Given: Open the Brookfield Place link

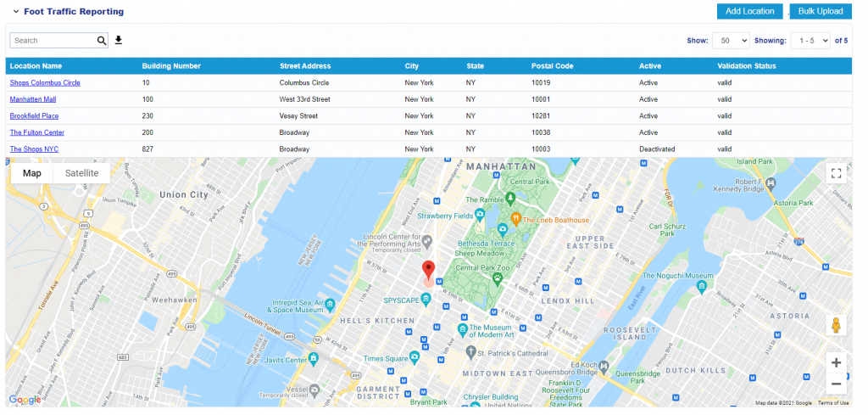Looking at the screenshot, I should [34, 115].
